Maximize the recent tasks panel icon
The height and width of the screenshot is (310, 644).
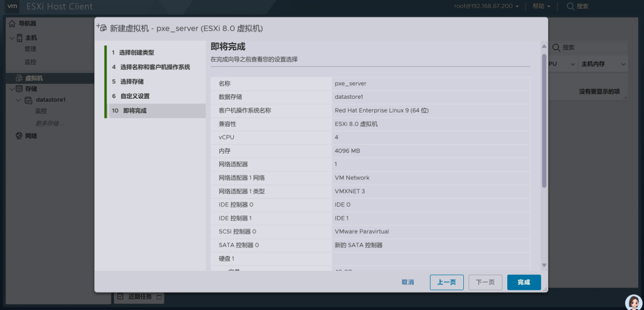pos(159,296)
